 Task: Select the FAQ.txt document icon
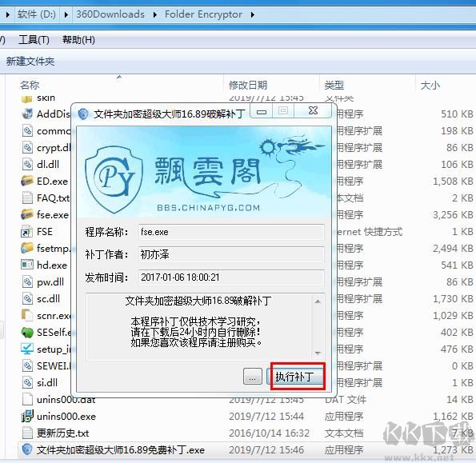click(27, 198)
